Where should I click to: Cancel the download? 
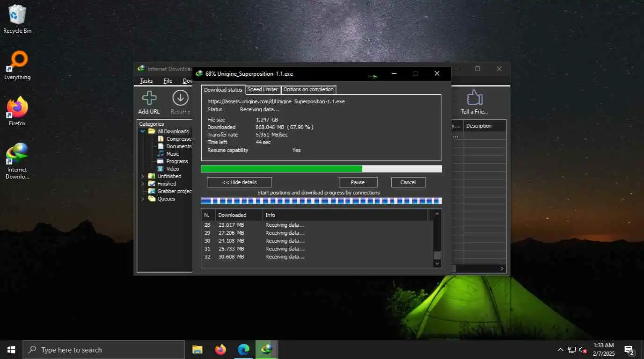(x=408, y=182)
